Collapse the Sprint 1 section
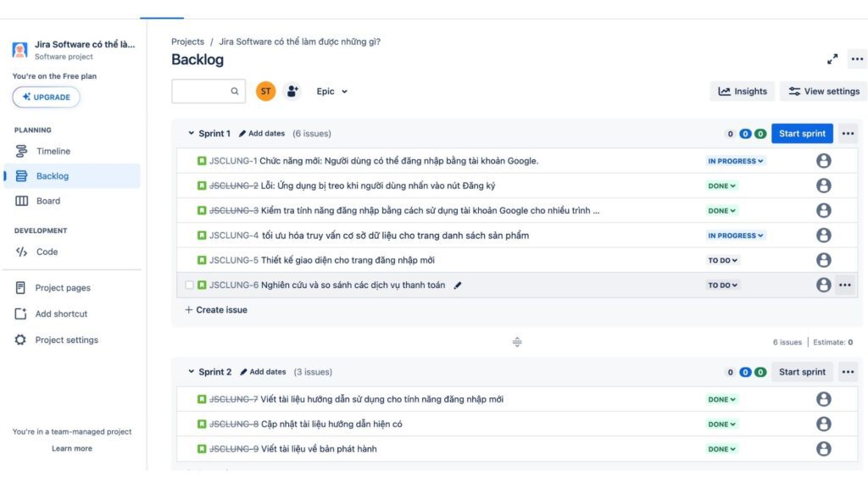868x488 pixels. pyautogui.click(x=191, y=133)
